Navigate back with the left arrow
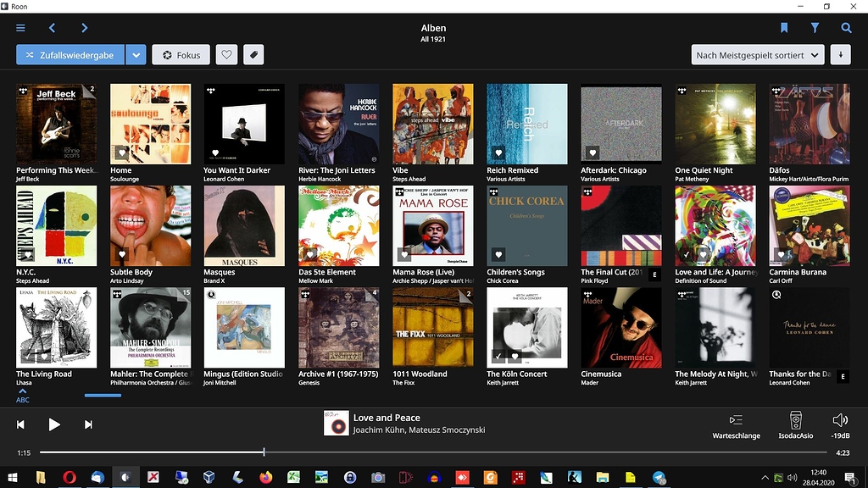868x488 pixels. coord(52,28)
